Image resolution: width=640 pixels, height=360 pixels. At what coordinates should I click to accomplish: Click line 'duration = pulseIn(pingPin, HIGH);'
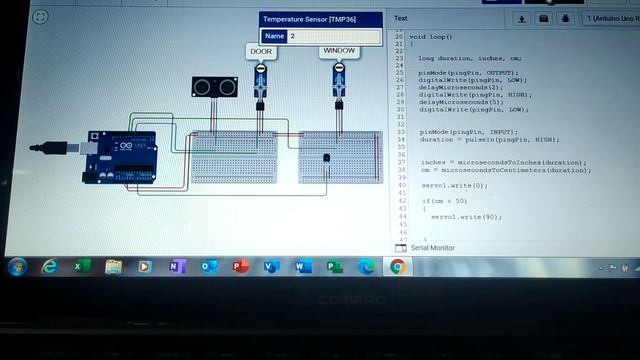(489, 140)
